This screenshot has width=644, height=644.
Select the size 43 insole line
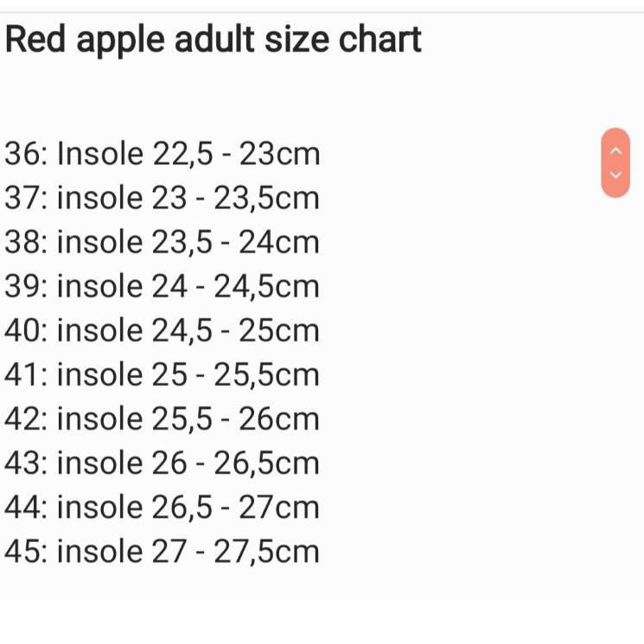pyautogui.click(x=162, y=463)
